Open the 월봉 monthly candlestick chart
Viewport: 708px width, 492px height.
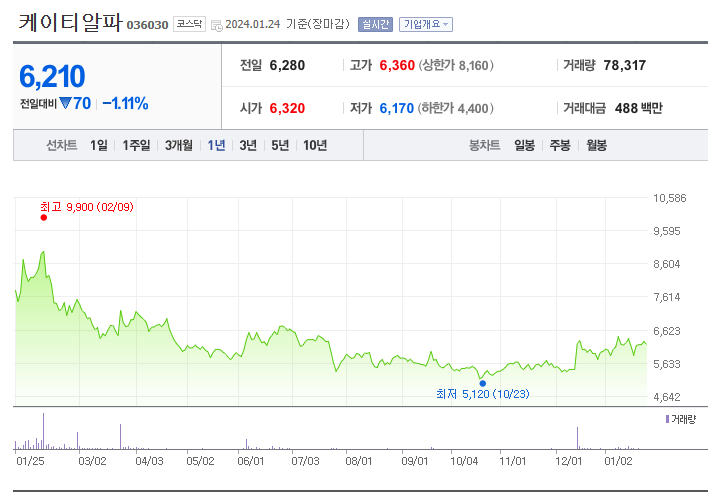tap(596, 145)
